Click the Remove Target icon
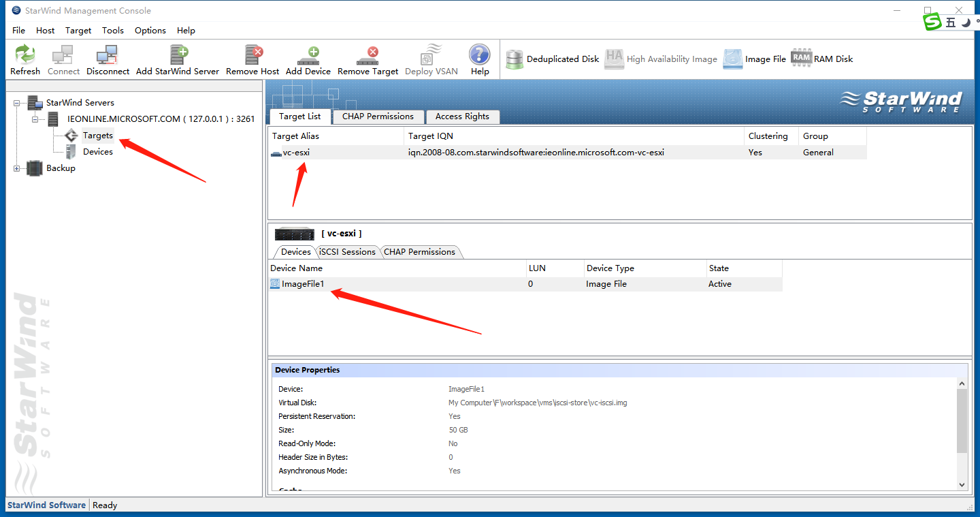Image resolution: width=980 pixels, height=517 pixels. (x=368, y=55)
